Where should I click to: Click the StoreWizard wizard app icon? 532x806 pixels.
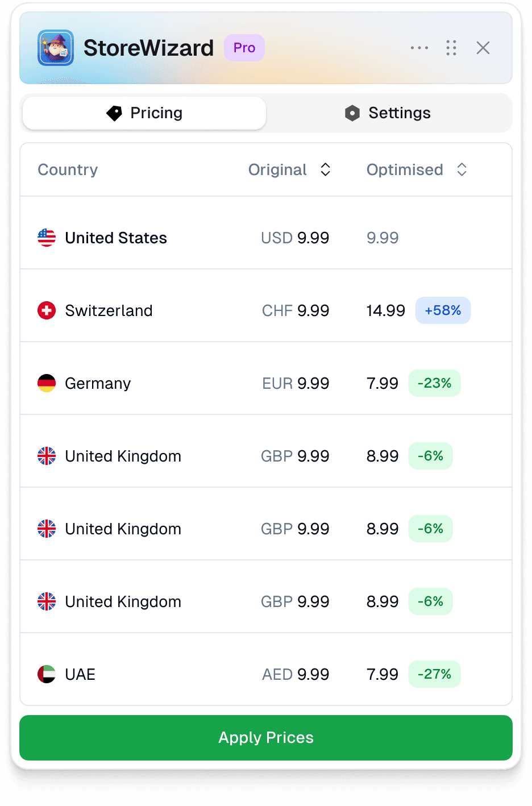(56, 48)
